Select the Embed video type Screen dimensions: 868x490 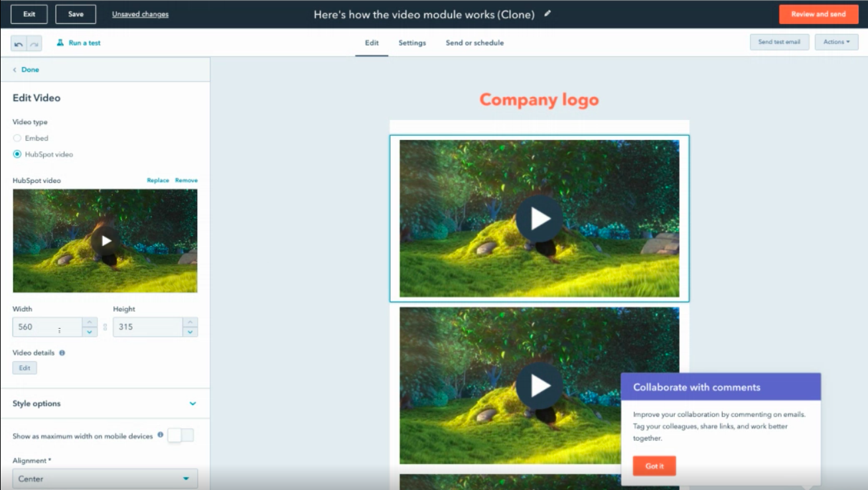click(17, 138)
